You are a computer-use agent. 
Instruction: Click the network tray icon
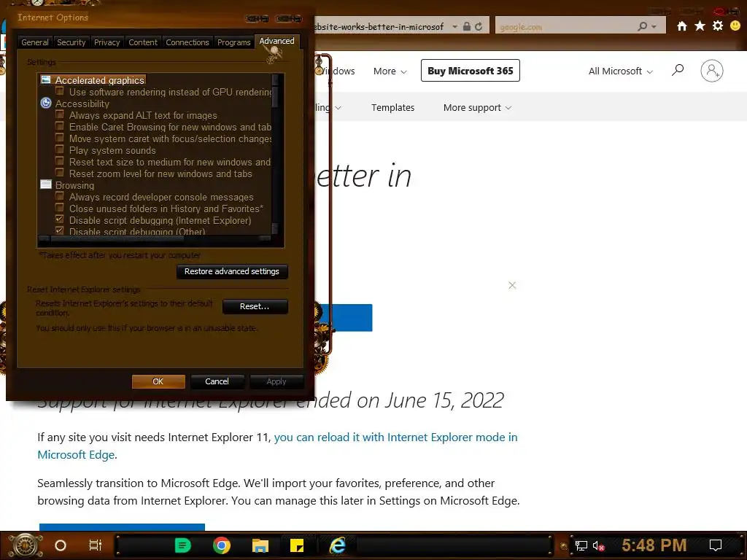[x=581, y=545]
